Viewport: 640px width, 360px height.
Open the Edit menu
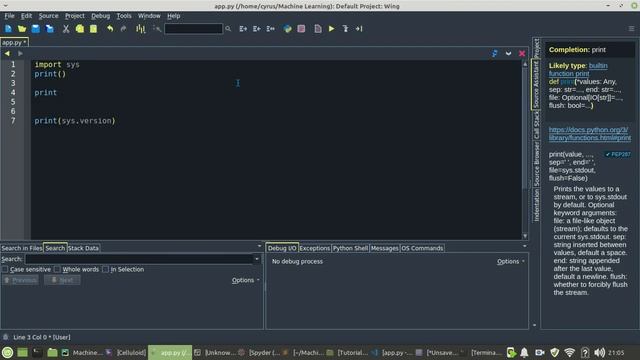coord(26,16)
